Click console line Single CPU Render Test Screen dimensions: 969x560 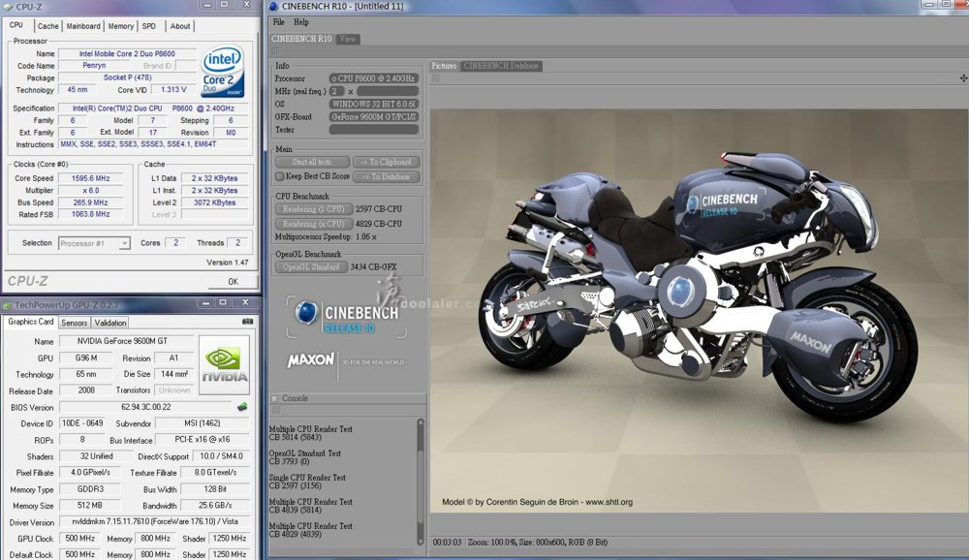click(x=307, y=478)
